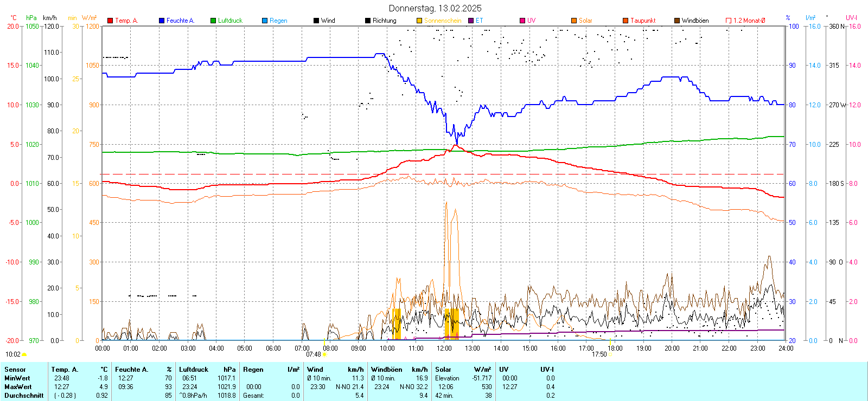868x401 pixels.
Task: Toggle the Wind legend black square
Action: click(x=316, y=21)
